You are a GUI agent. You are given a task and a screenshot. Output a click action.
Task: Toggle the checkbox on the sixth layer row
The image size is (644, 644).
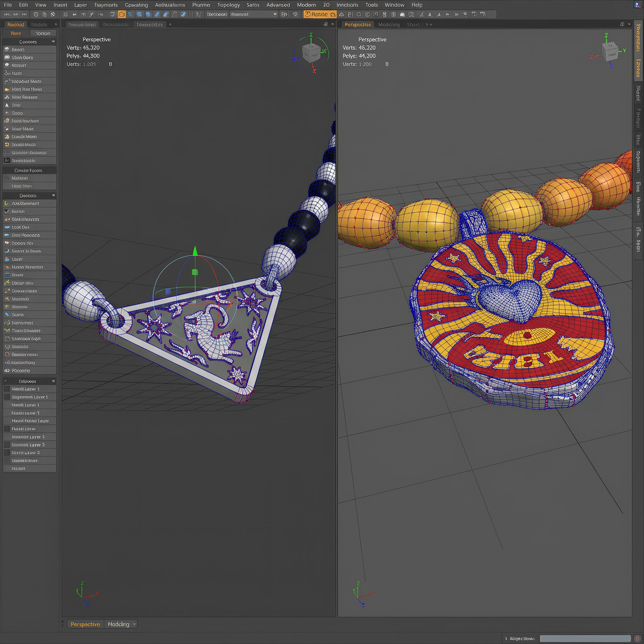click(x=7, y=429)
